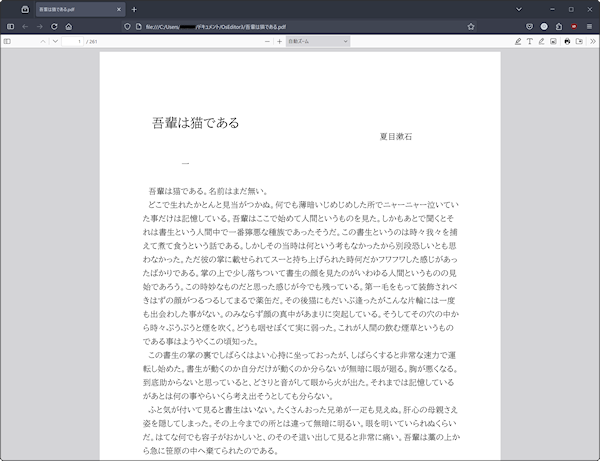Screen dimensions: 600x461
Task: Print the PDF document
Action: coord(567,42)
